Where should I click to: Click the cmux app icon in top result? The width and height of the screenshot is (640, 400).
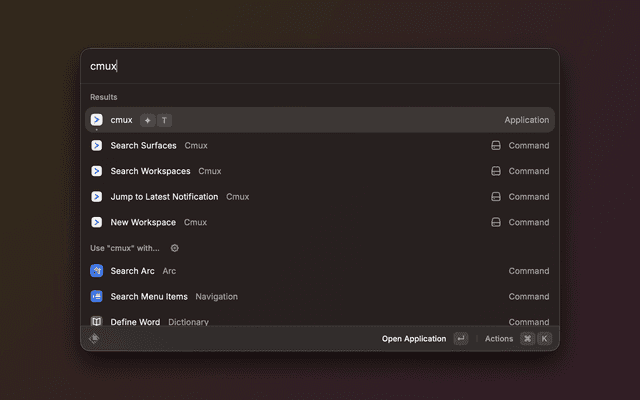coord(97,120)
